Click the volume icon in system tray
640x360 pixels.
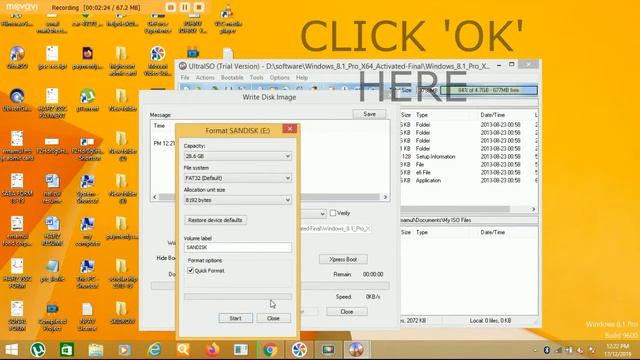(580, 350)
